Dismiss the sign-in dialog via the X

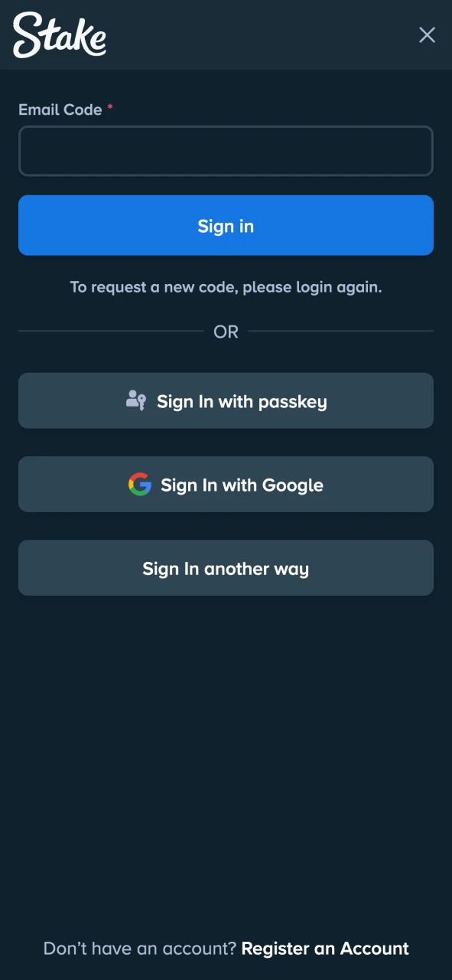(427, 34)
